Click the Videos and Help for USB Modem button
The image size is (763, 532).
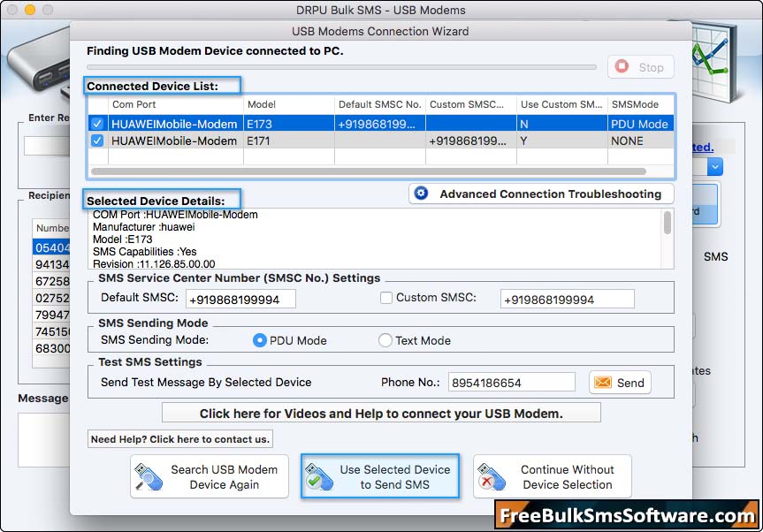381,414
